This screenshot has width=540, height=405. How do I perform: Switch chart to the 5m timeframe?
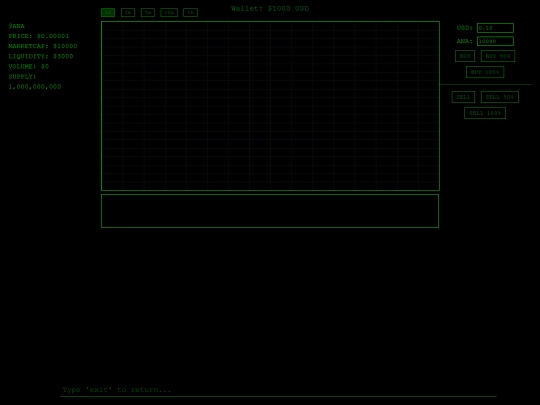[148, 12]
